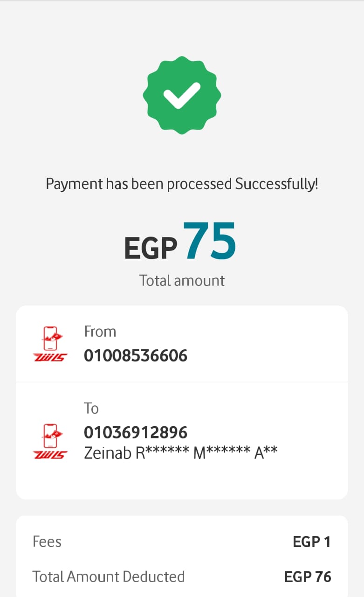Image resolution: width=364 pixels, height=597 pixels.
Task: Tap the To label
Action: pyautogui.click(x=91, y=408)
